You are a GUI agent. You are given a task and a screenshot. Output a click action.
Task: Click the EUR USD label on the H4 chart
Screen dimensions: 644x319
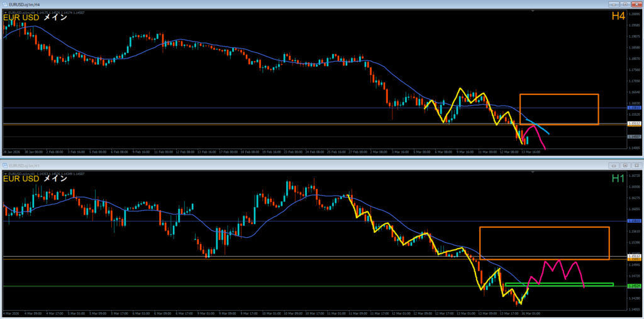pyautogui.click(x=21, y=18)
